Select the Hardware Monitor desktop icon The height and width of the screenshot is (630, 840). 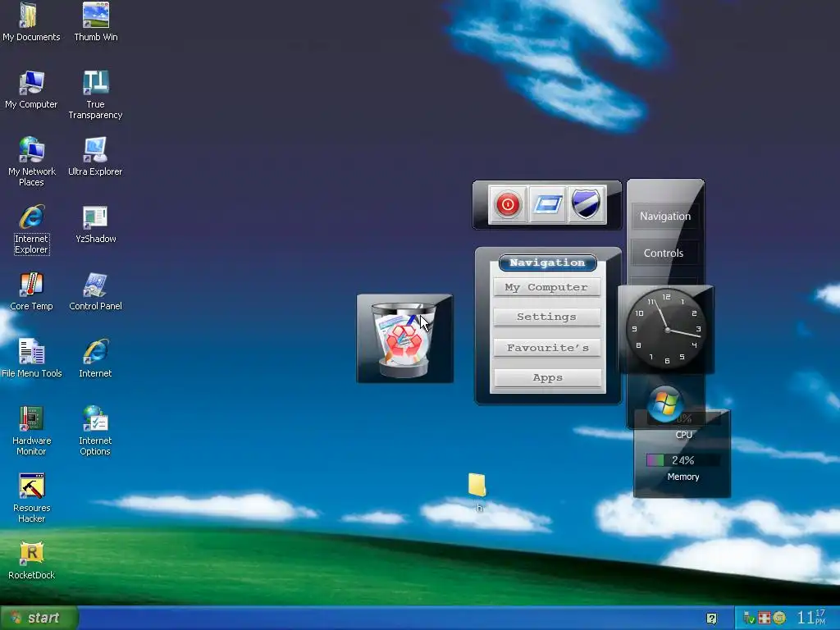pos(32,431)
